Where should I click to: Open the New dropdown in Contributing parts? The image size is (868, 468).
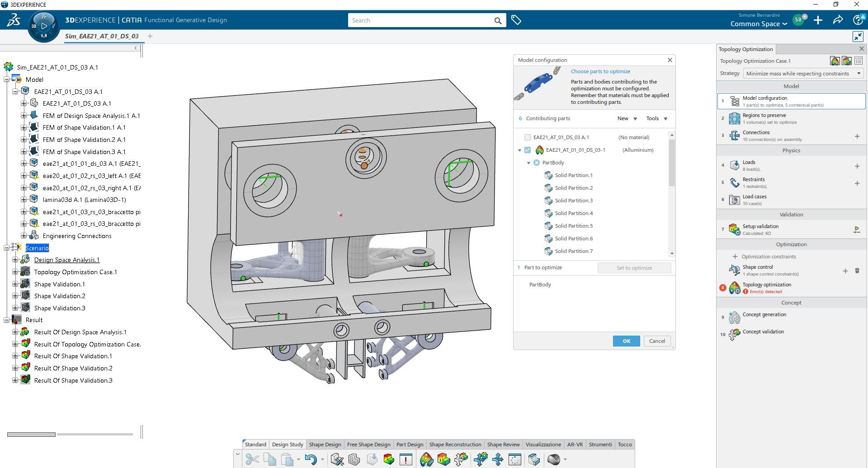pyautogui.click(x=627, y=118)
